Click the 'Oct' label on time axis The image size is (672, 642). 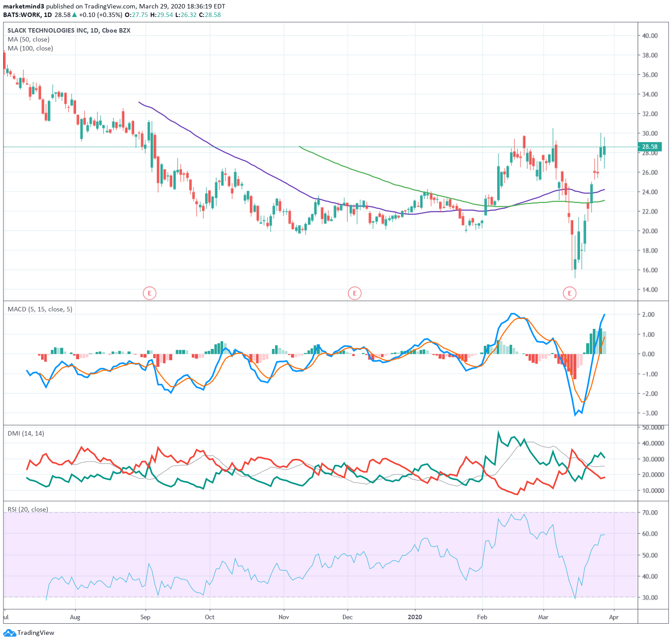209,617
